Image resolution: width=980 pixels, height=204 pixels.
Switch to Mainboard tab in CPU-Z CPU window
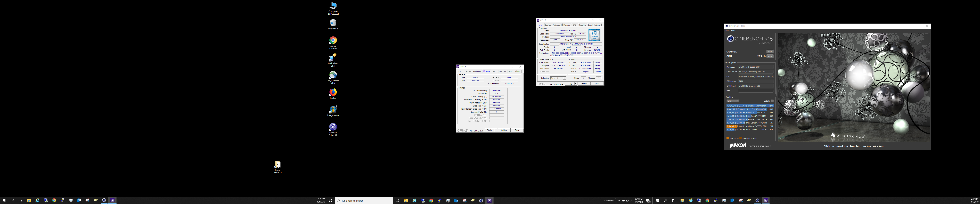coord(557,25)
